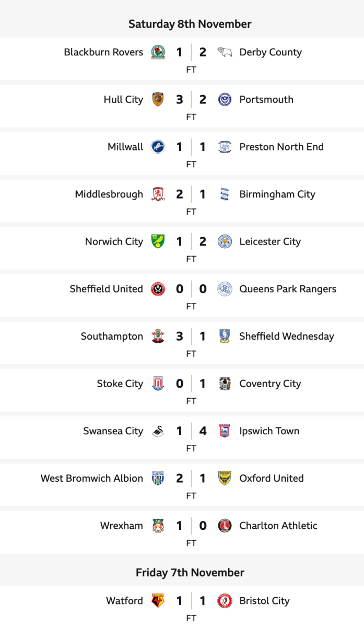Click the Derby County ram crest

(225, 52)
